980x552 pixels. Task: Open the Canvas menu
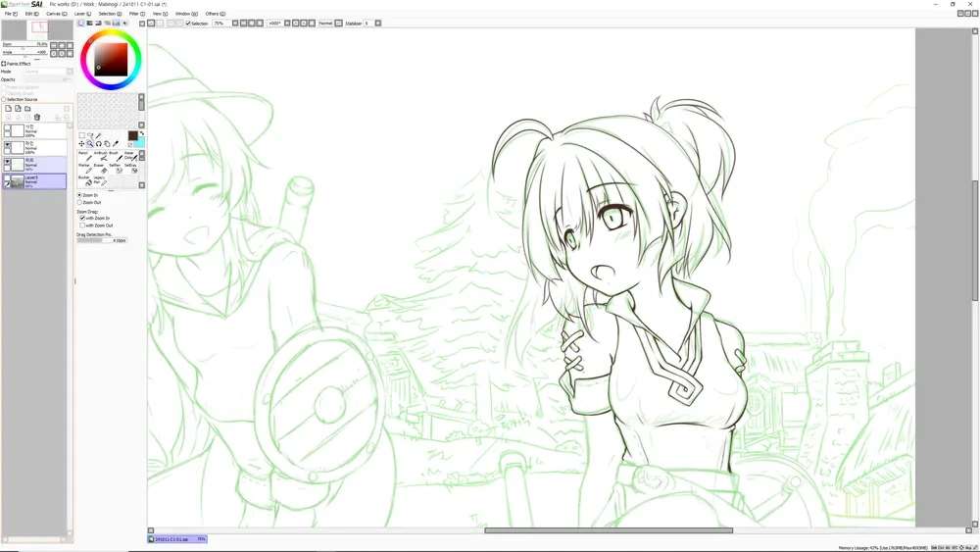(56, 13)
